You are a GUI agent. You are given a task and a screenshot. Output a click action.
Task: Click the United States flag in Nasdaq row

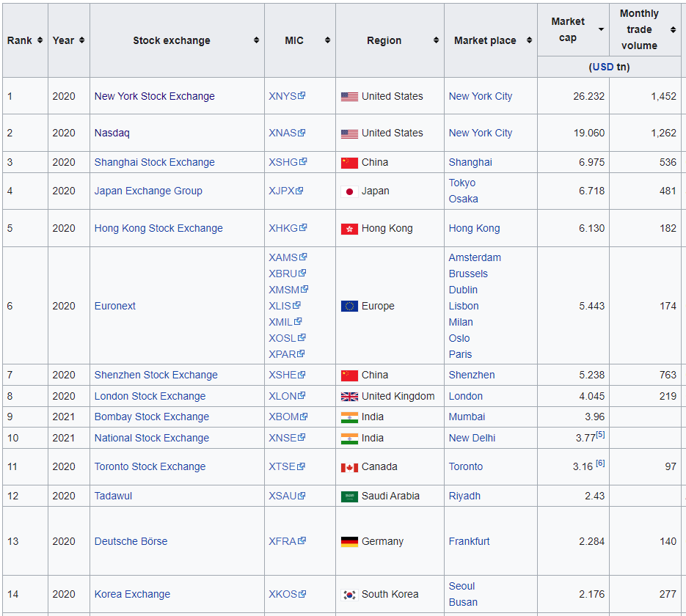click(349, 133)
